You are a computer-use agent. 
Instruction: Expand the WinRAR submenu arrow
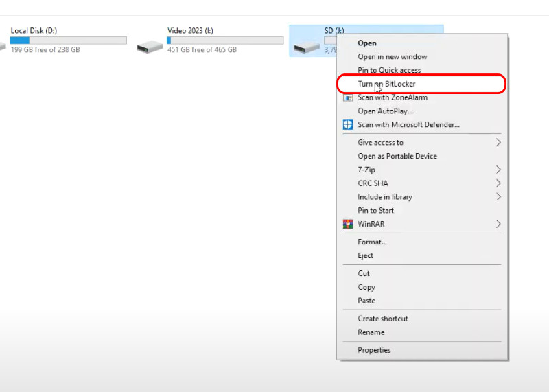tap(498, 224)
